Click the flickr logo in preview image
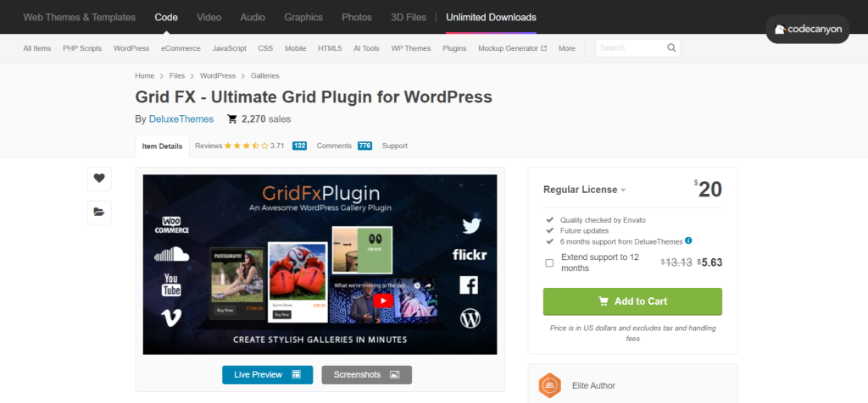The height and width of the screenshot is (403, 868). tap(470, 255)
